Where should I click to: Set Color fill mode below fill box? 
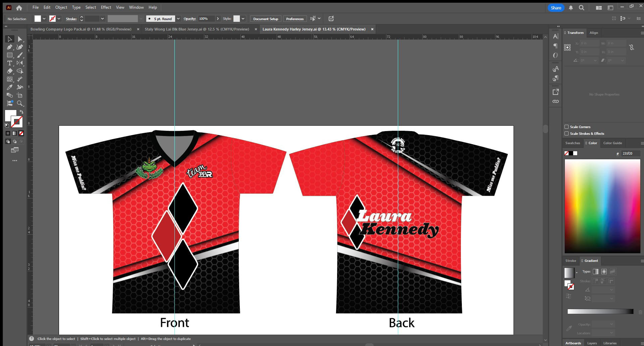click(8, 133)
